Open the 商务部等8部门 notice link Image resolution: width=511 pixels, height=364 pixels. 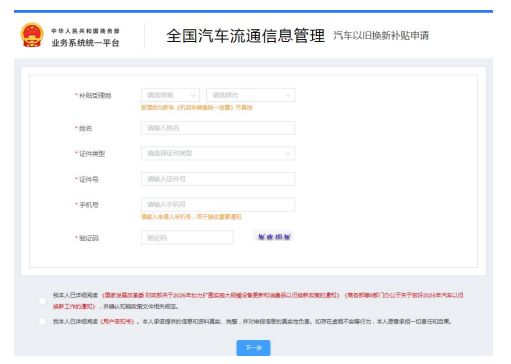click(x=404, y=295)
